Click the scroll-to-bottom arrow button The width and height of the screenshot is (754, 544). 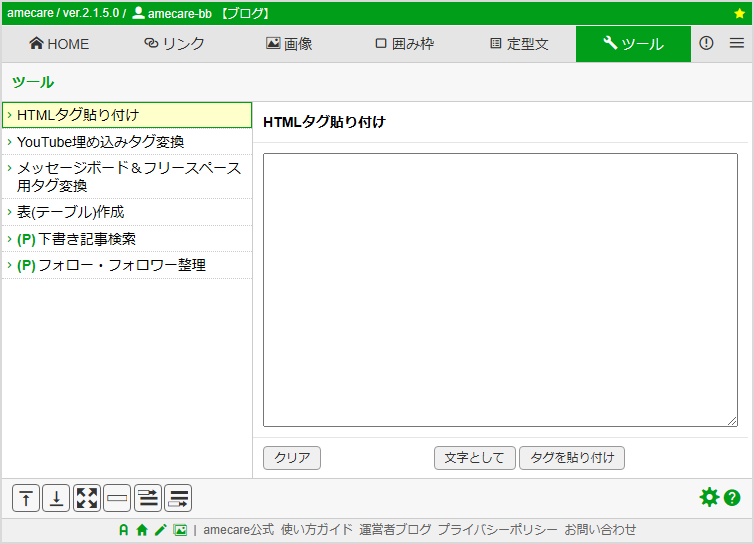[57, 498]
